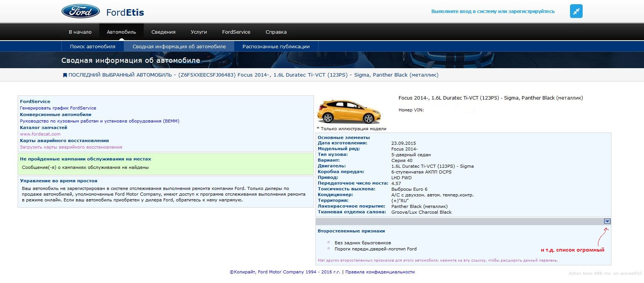
Task: Click emission value Выбросы Euro 6
Action: click(409, 189)
